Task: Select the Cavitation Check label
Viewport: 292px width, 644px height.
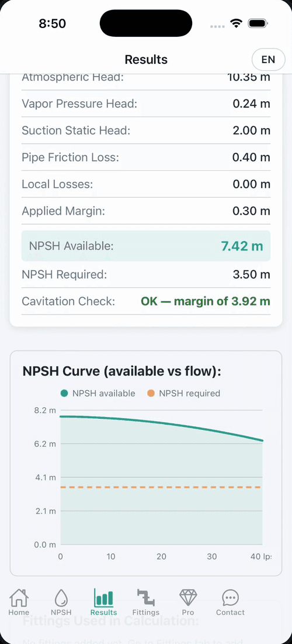Action: pyautogui.click(x=68, y=301)
